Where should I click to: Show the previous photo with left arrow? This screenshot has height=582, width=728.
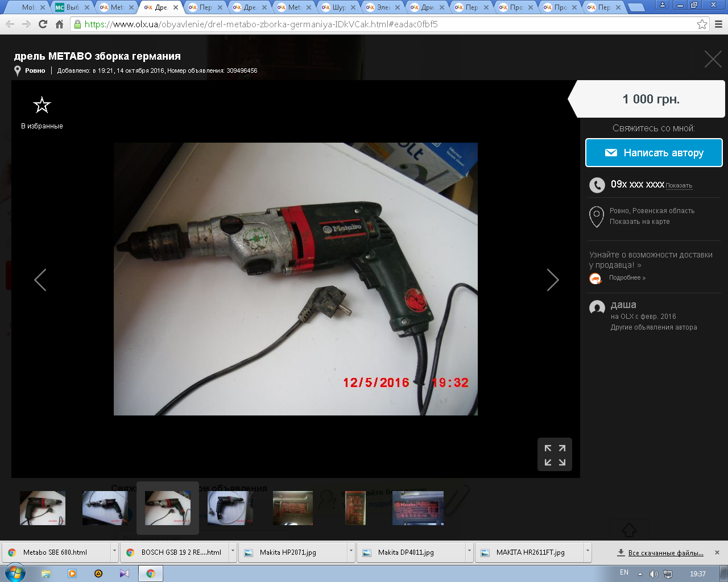point(40,280)
